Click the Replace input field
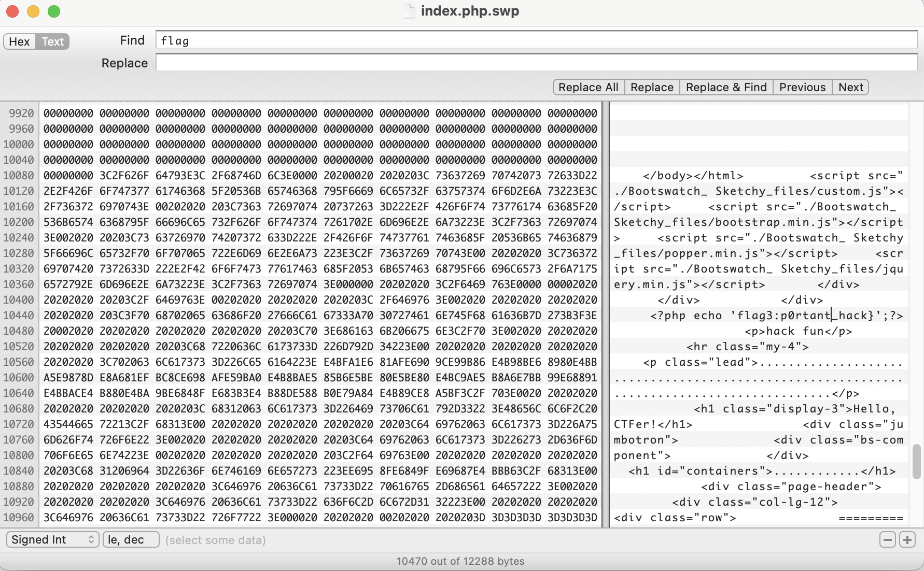The height and width of the screenshot is (571, 924). click(536, 63)
